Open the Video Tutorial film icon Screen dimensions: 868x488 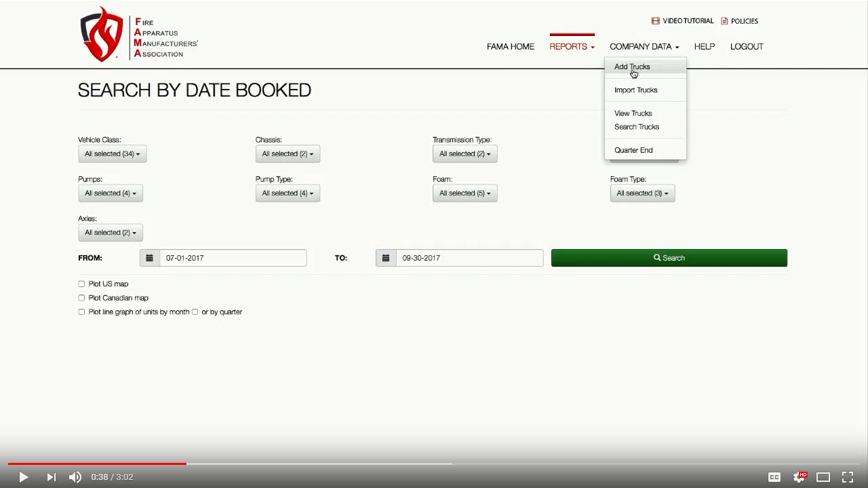(655, 21)
